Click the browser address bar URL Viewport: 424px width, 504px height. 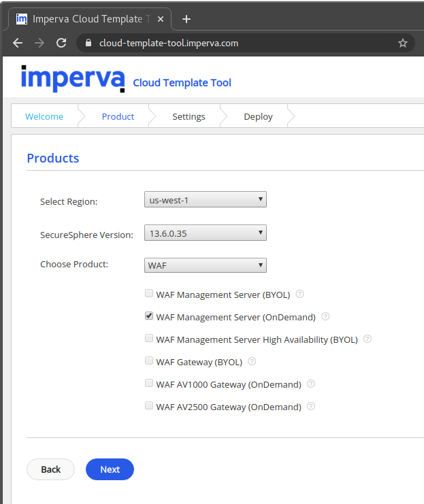coord(169,43)
